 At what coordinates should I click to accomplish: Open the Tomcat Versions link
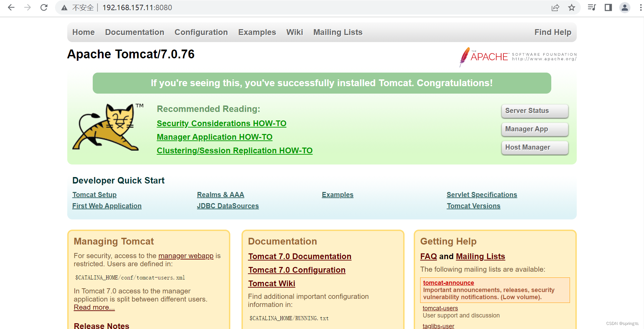click(473, 206)
